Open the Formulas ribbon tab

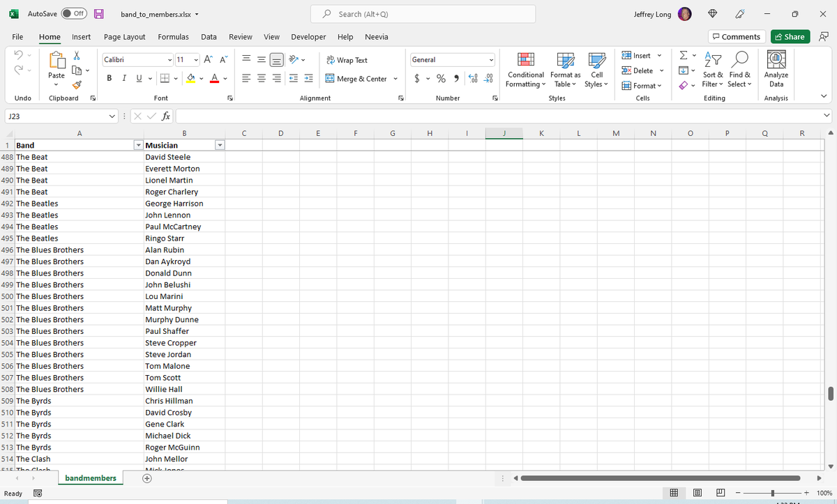(173, 37)
